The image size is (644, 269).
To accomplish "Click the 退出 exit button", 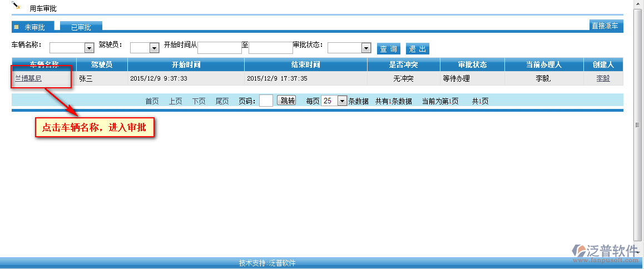I will click(418, 49).
